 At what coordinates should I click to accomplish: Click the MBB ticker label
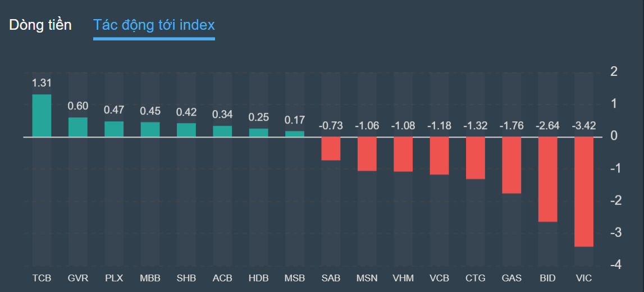[x=150, y=278]
